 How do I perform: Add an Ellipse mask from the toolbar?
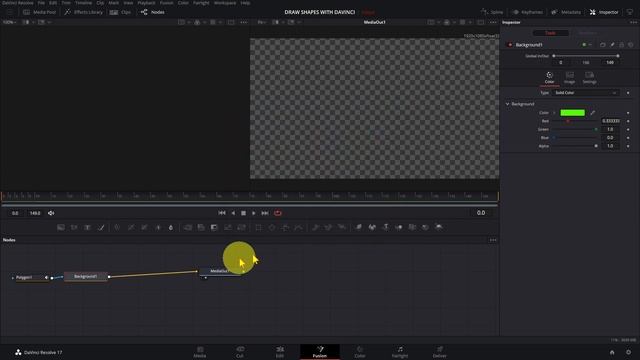point(272,227)
